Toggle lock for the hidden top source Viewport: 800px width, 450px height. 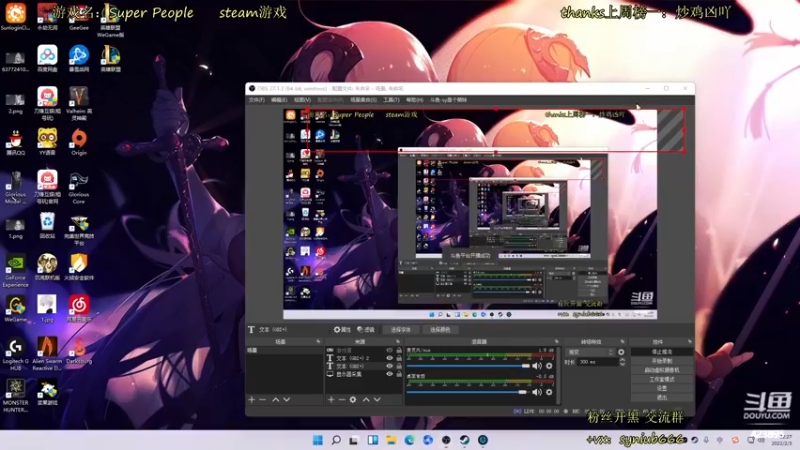[399, 351]
